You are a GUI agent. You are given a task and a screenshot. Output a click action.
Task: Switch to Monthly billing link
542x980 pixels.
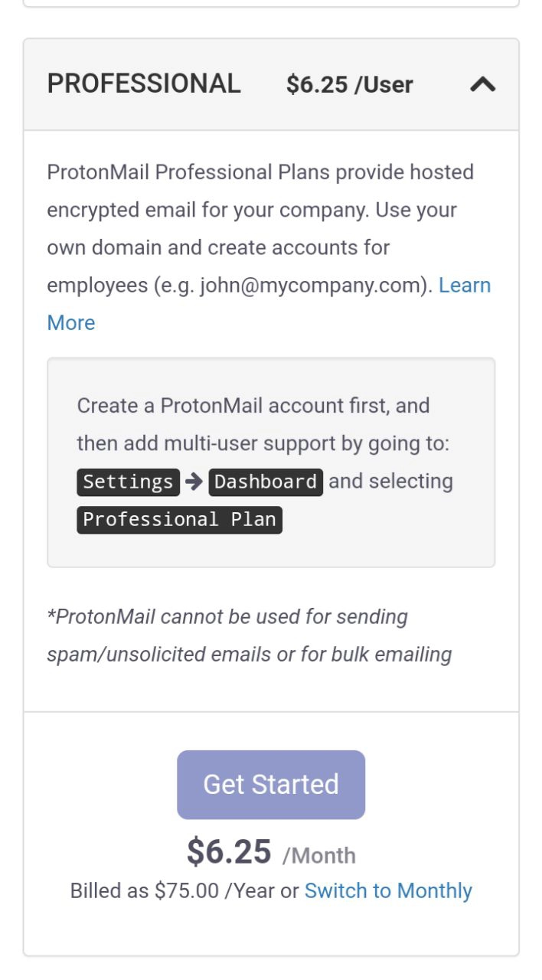(x=388, y=891)
